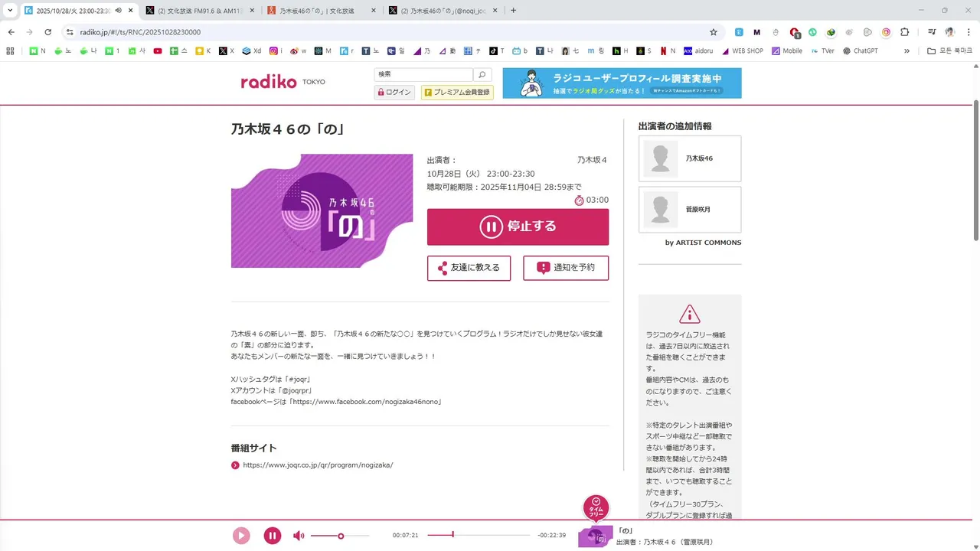Image resolution: width=980 pixels, height=551 pixels.
Task: Click the address bar URL
Action: (140, 32)
